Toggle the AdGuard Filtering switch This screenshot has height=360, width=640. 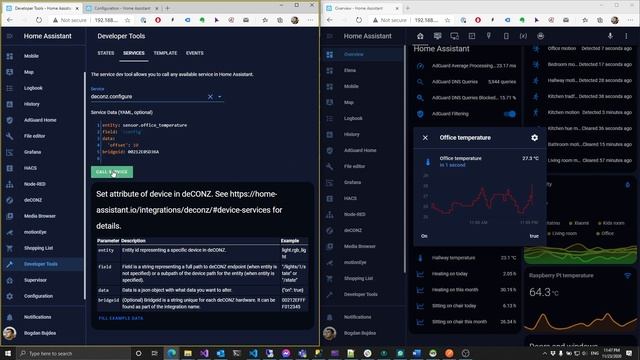click(x=509, y=114)
